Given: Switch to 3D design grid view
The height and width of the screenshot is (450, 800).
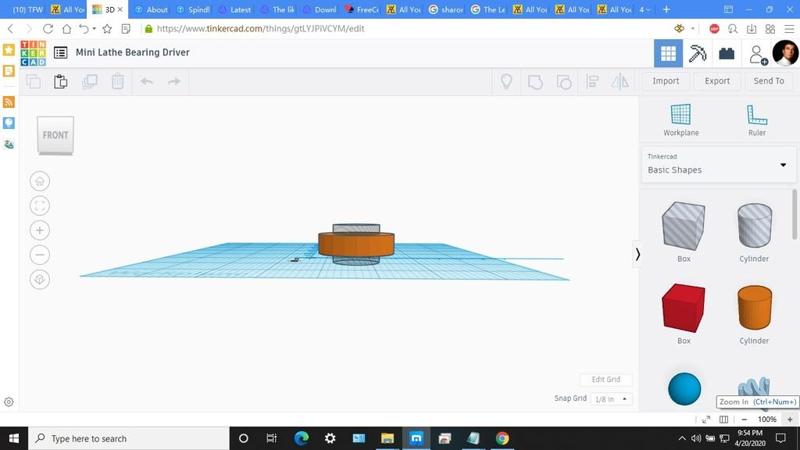Looking at the screenshot, I should (x=668, y=54).
